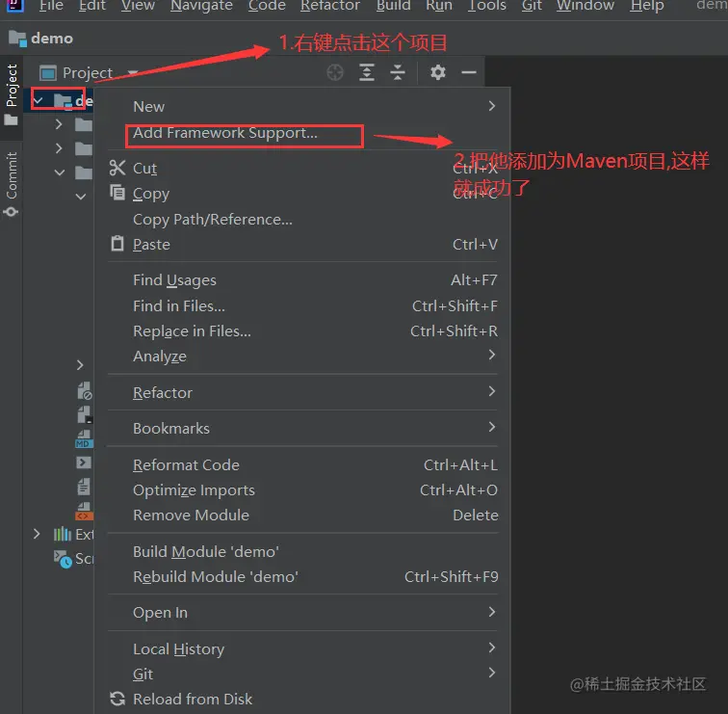Open the Git menu in menu bar
This screenshot has width=728, height=714.
point(532,6)
